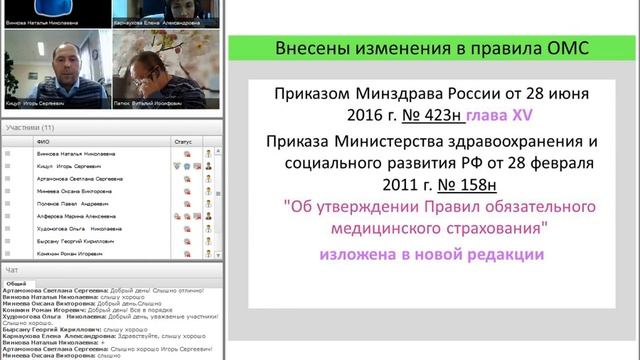Click chat status icon for Конюхин Роман Игоревич
Viewport: 640px width, 360px height.
coord(187,254)
